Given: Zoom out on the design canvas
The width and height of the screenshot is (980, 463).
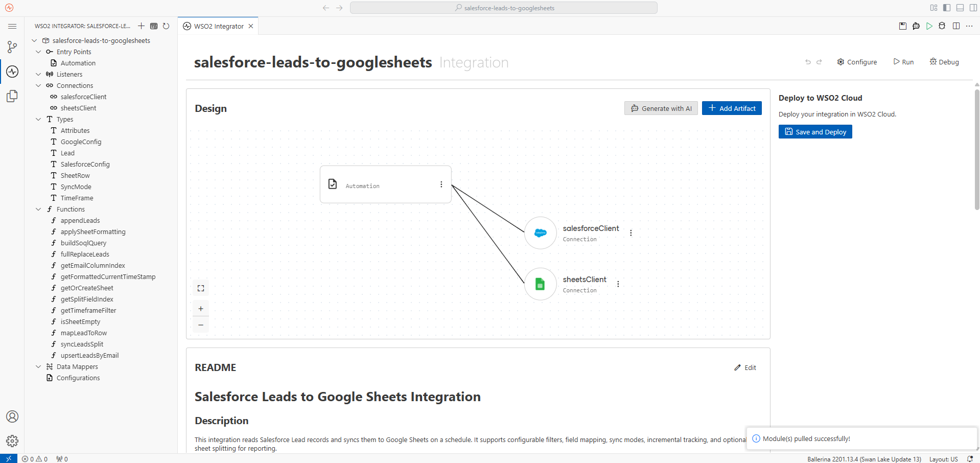Looking at the screenshot, I should point(201,325).
